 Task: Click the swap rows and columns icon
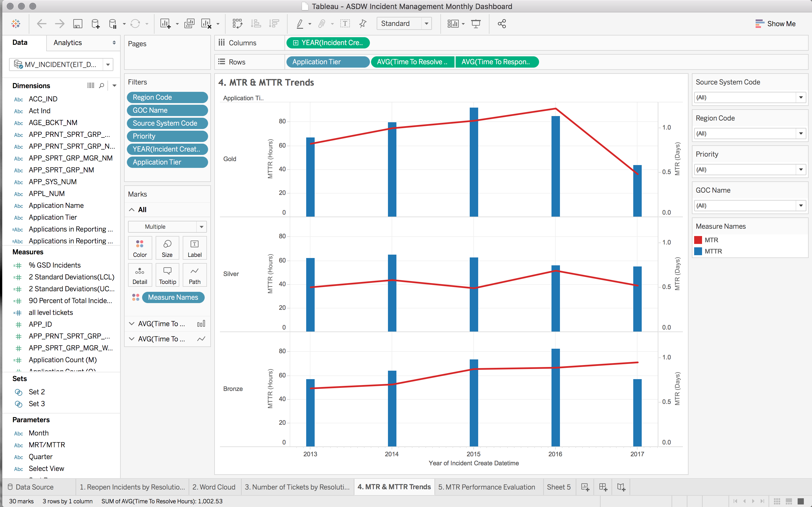pos(236,23)
